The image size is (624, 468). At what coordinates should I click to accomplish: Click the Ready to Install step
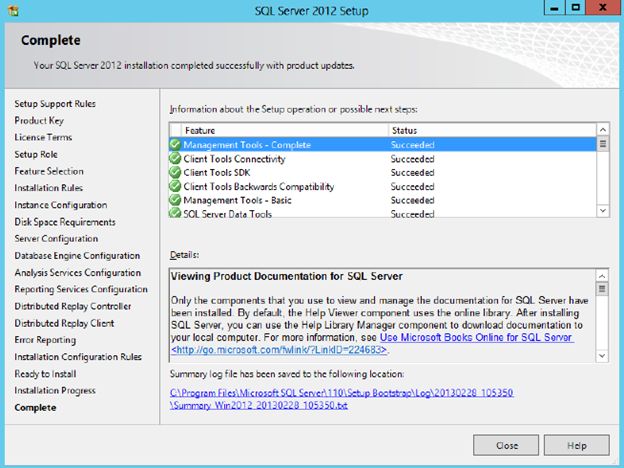click(45, 374)
